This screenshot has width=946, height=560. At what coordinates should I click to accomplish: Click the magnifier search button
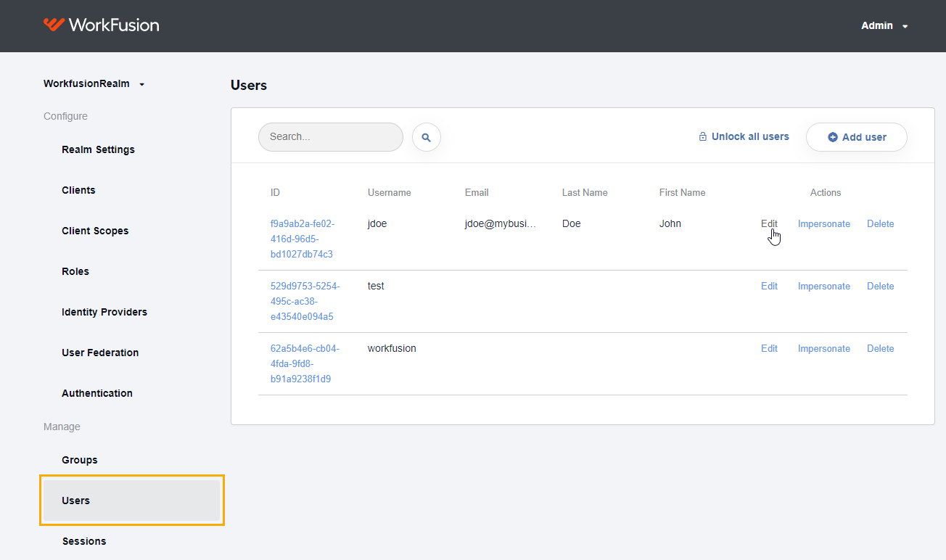point(427,137)
